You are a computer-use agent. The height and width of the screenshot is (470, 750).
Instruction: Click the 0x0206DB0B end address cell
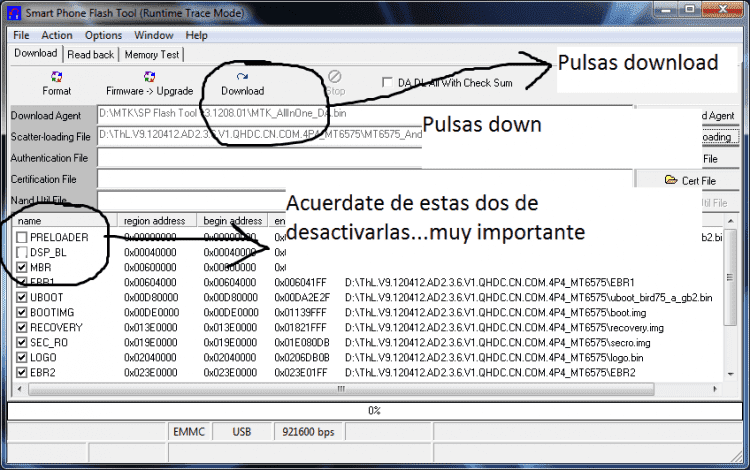302,358
